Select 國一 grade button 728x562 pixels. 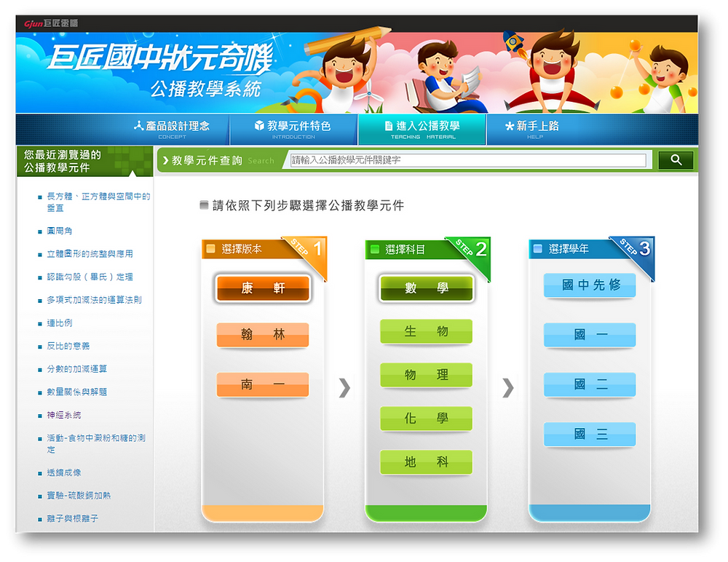pyautogui.click(x=590, y=334)
